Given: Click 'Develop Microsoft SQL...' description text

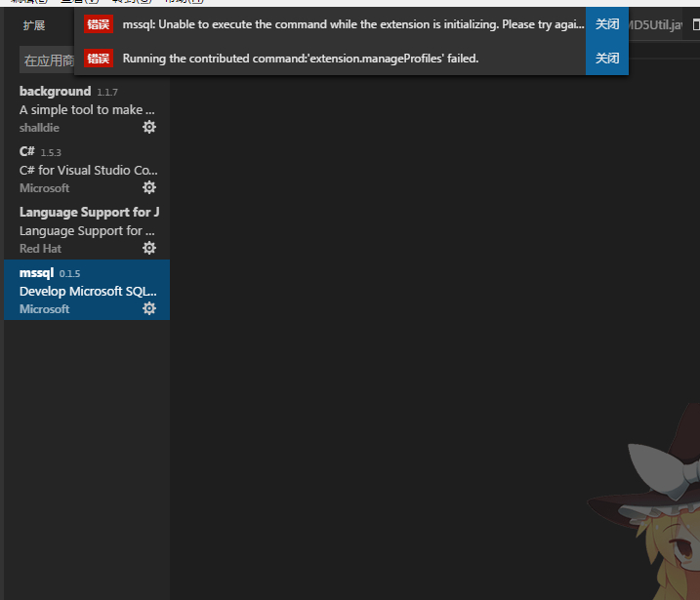Looking at the screenshot, I should [x=88, y=292].
